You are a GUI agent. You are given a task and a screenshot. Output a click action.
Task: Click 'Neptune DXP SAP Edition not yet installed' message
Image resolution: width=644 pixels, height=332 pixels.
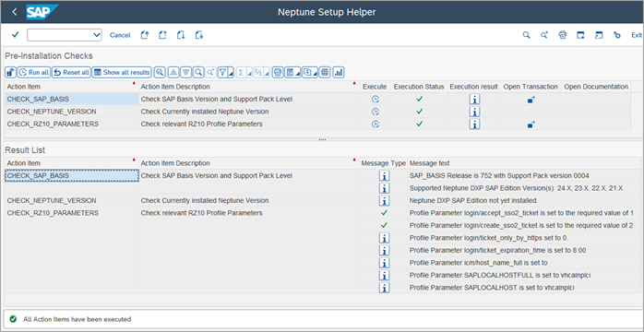[474, 200]
